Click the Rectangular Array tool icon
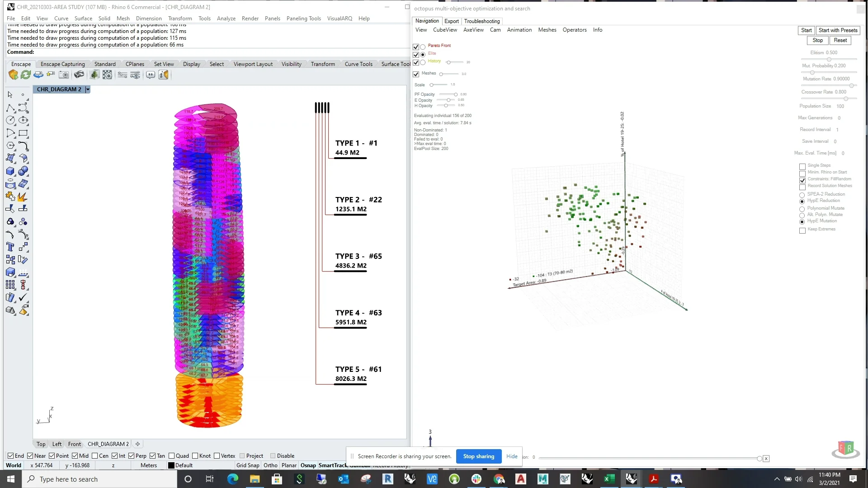868x488 pixels. click(x=10, y=285)
